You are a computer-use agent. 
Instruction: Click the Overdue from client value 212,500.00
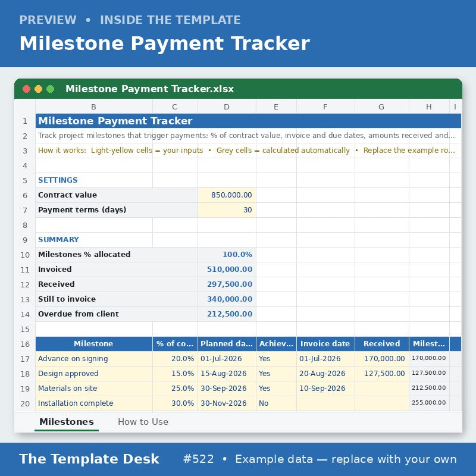click(x=227, y=314)
